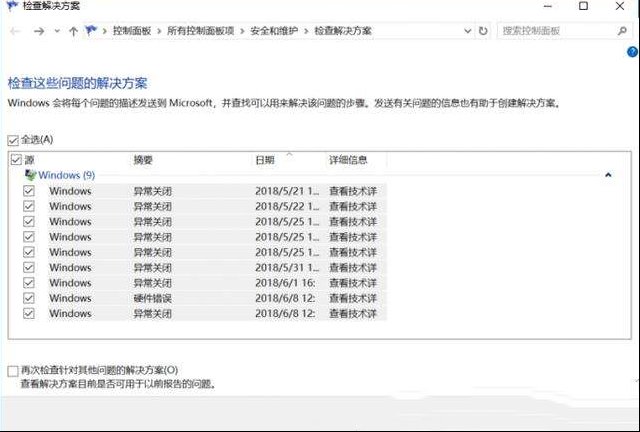Open the address bar history dropdown

[468, 31]
